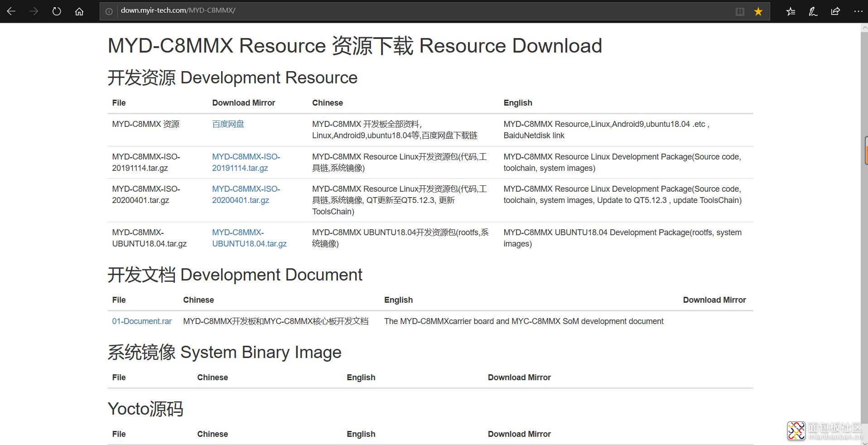Add notes with the pen icon
Viewport: 868px width, 445px height.
click(813, 11)
